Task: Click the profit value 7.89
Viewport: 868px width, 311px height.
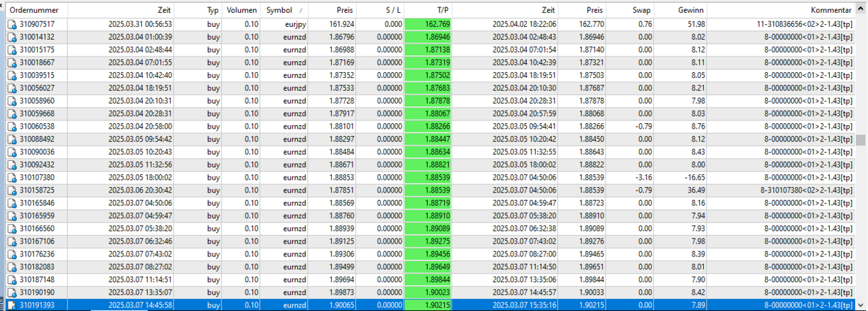Action: 698,306
